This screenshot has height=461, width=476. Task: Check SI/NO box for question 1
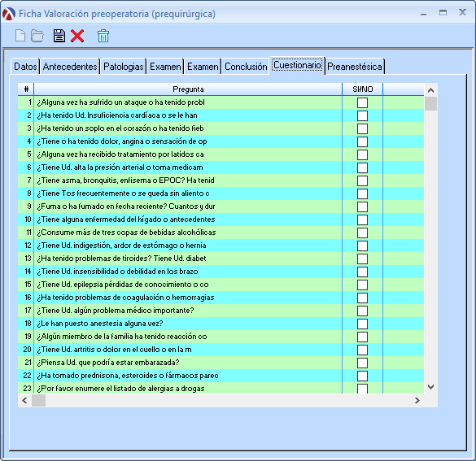[362, 102]
